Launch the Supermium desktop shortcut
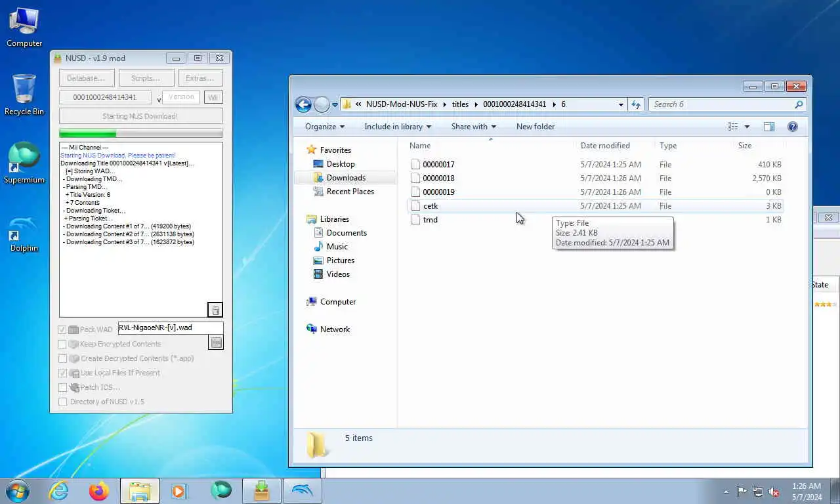This screenshot has width=840, height=504. tap(24, 163)
